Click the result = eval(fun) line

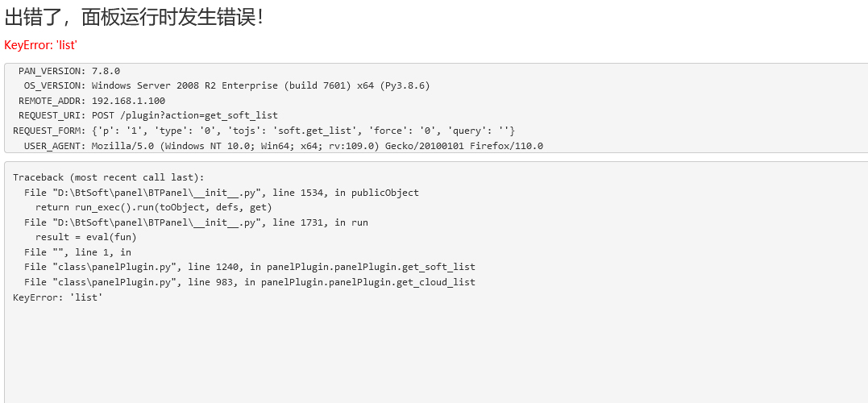click(85, 237)
